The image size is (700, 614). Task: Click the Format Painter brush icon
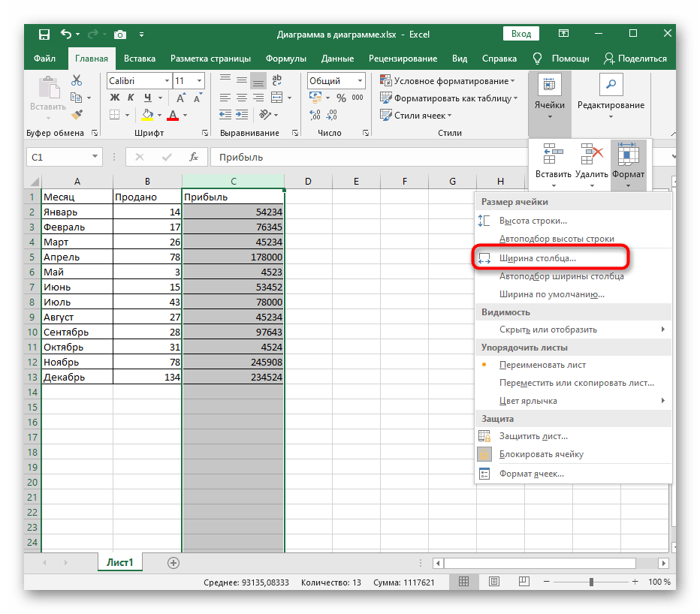(77, 115)
